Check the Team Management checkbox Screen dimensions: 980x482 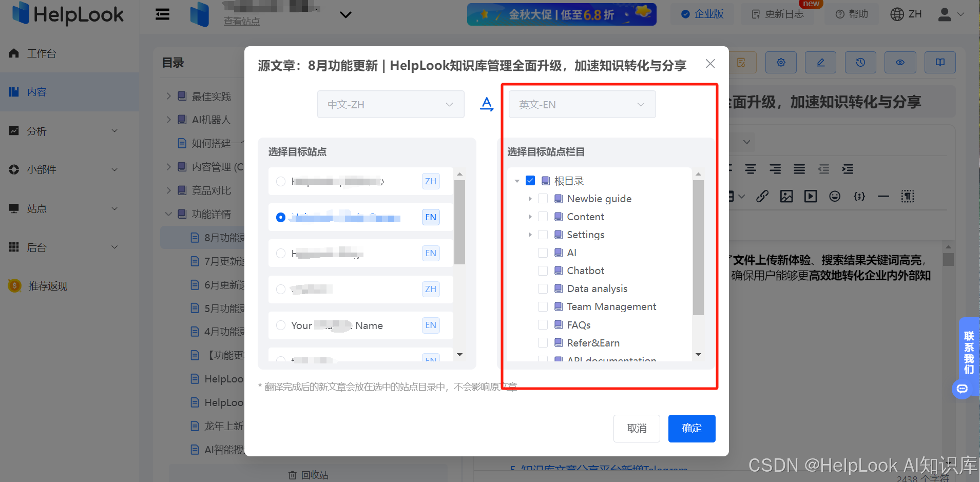(x=543, y=306)
